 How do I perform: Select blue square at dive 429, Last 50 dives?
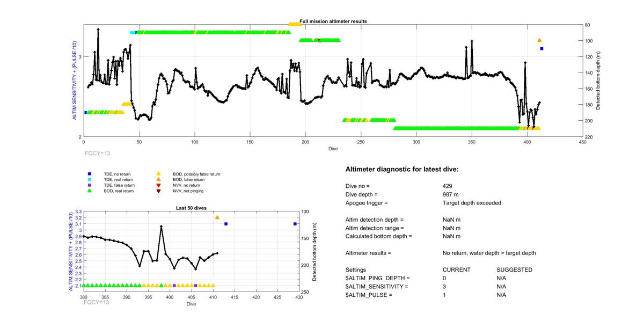295,224
